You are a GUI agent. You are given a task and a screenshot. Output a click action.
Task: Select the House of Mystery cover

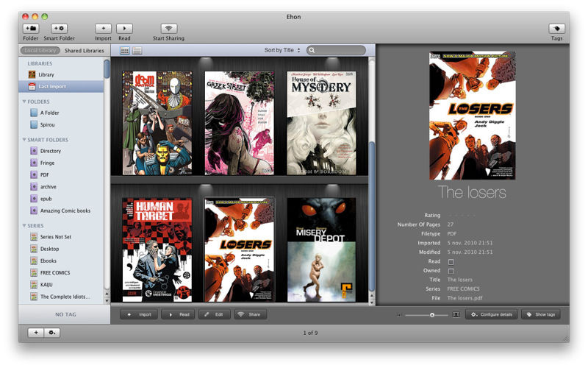(x=321, y=123)
